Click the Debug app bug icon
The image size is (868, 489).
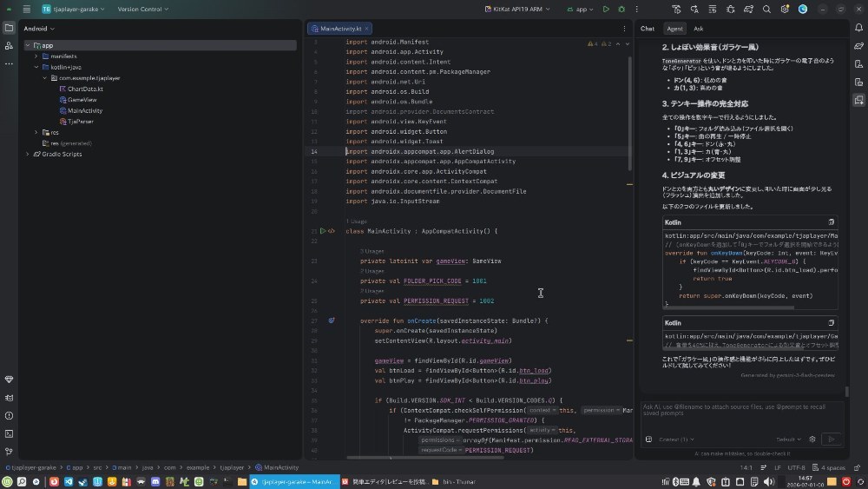click(621, 10)
